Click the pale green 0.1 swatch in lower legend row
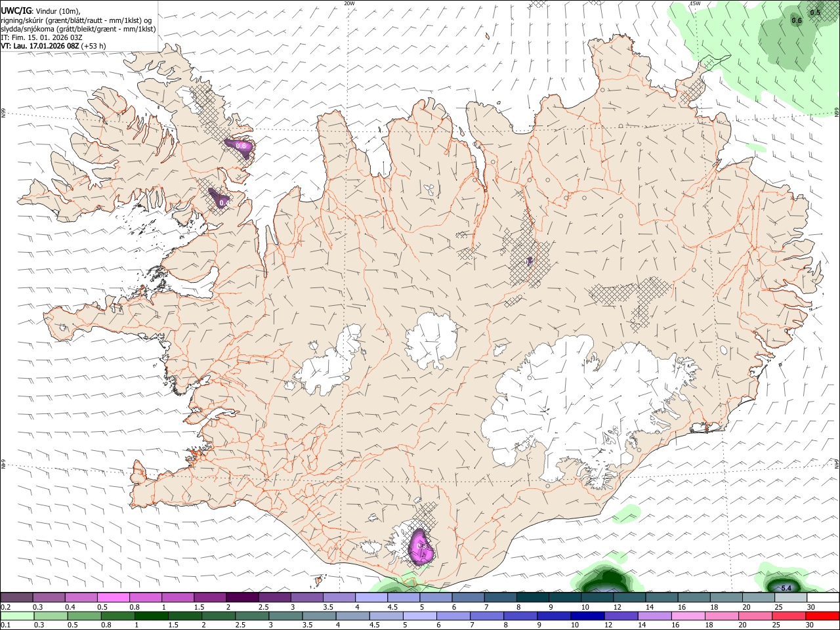Image resolution: width=840 pixels, height=630 pixels. tap(17, 616)
